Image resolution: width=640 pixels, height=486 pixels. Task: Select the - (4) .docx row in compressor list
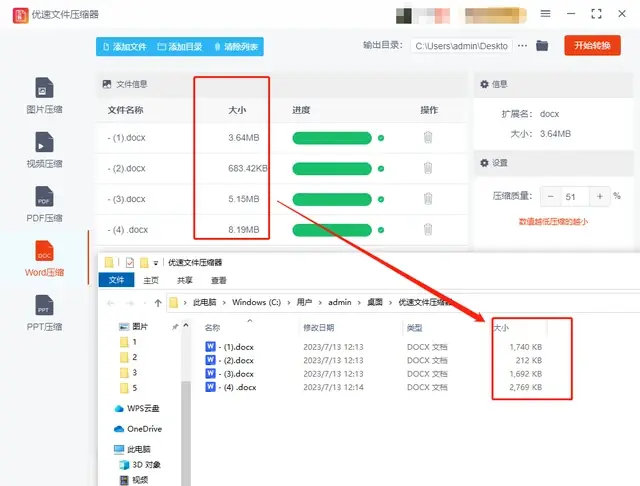pos(282,230)
